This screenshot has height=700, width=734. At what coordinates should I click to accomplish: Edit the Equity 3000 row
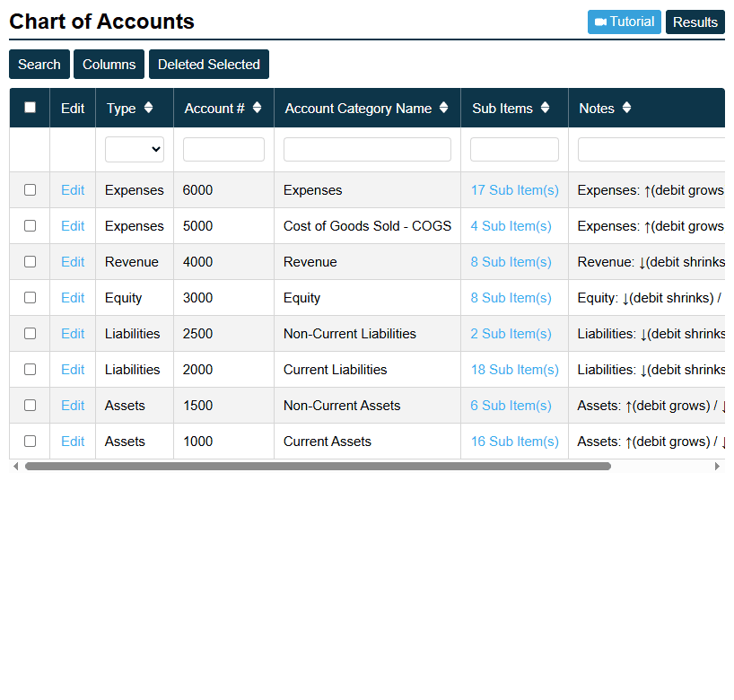[x=73, y=298]
